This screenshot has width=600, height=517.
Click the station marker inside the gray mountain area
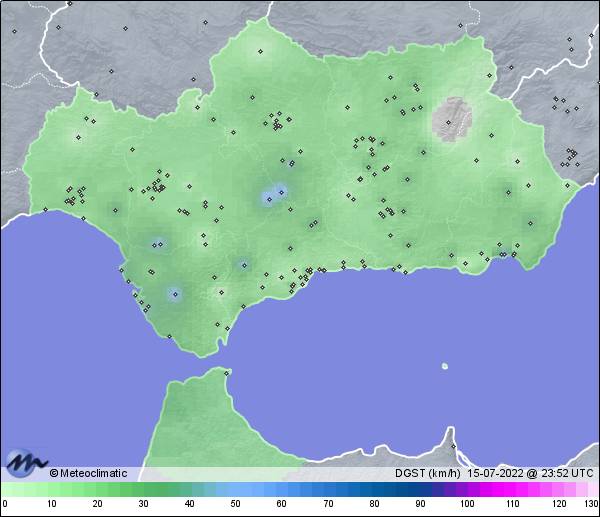(x=448, y=122)
